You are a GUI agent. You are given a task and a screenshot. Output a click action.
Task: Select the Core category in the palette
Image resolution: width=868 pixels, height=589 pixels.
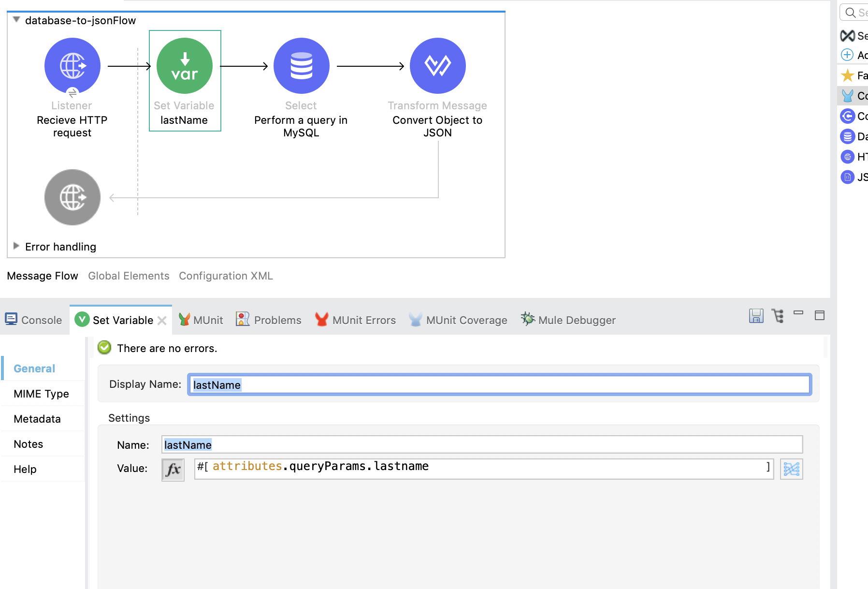(x=854, y=96)
